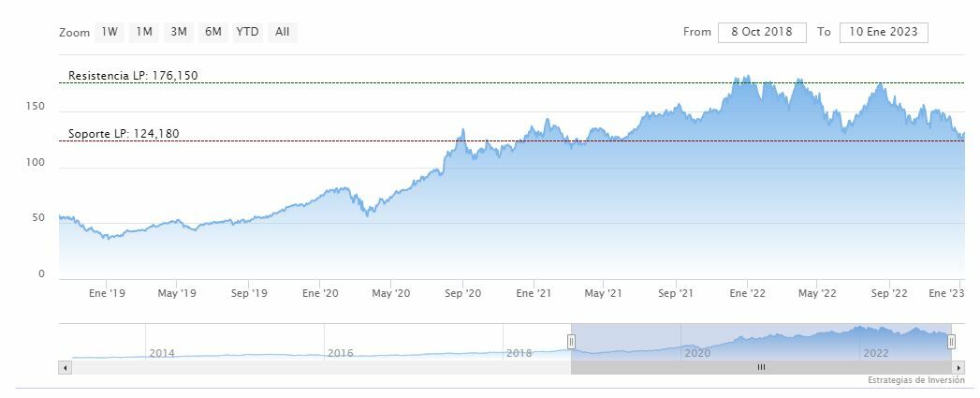The width and height of the screenshot is (980, 398).
Task: Grab the left navigator range handle
Action: [571, 342]
